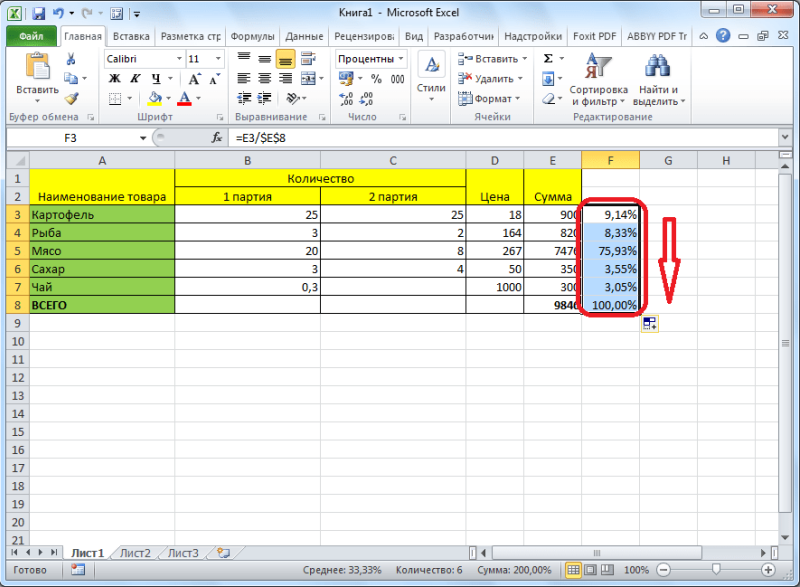Toggle bold formatting Ж
Screen dimensions: 800x587
coord(115,79)
